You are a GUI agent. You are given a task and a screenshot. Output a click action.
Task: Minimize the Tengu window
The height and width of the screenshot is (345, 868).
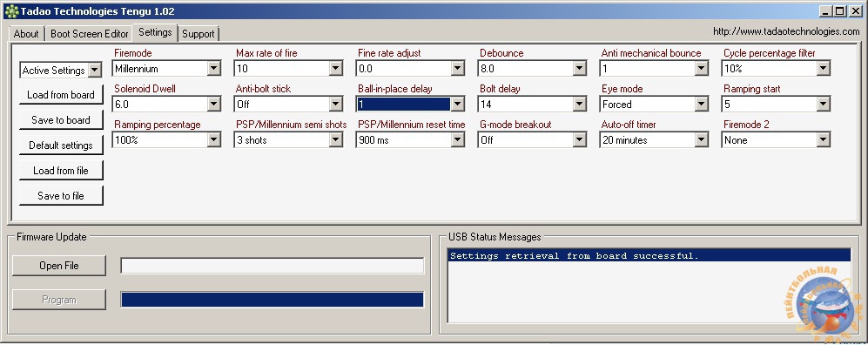coord(826,10)
